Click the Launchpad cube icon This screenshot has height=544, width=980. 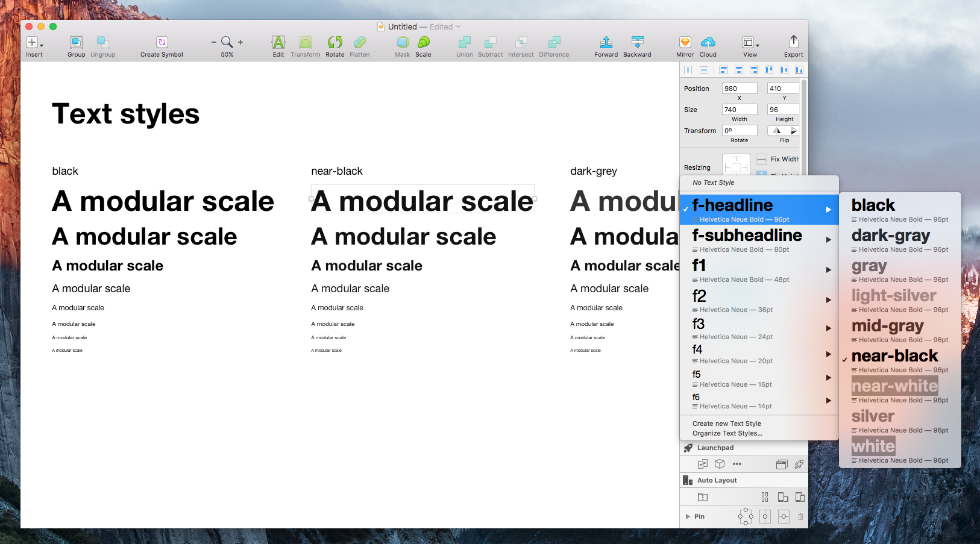[720, 464]
